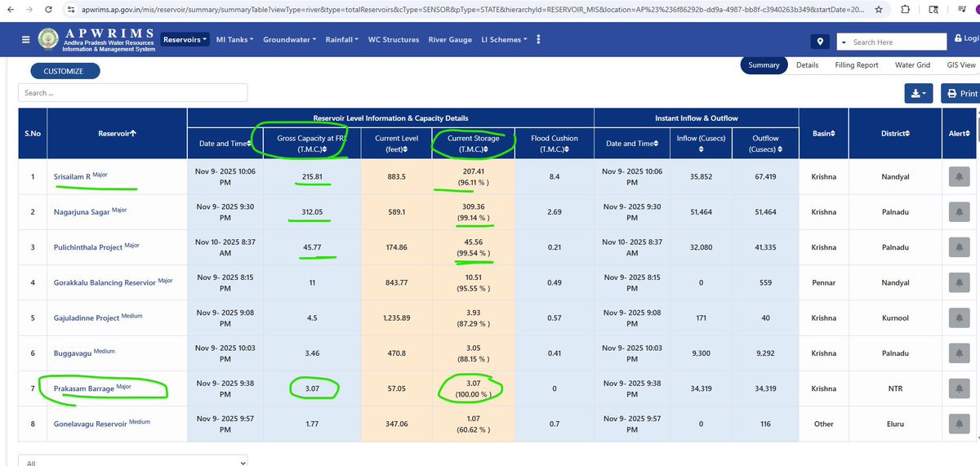Viewport: 980px width, 466px height.
Task: Switch to the GIS View tab
Action: [x=961, y=65]
